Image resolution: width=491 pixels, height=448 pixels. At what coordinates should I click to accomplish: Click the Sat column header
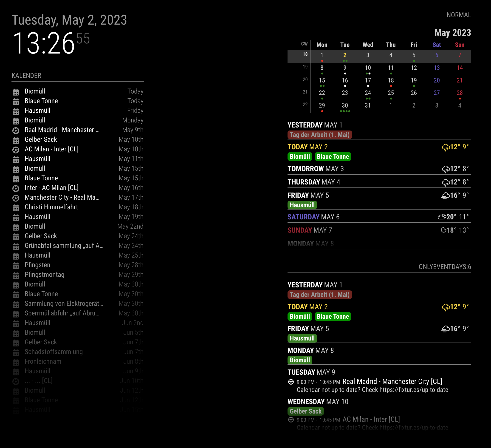[436, 45]
